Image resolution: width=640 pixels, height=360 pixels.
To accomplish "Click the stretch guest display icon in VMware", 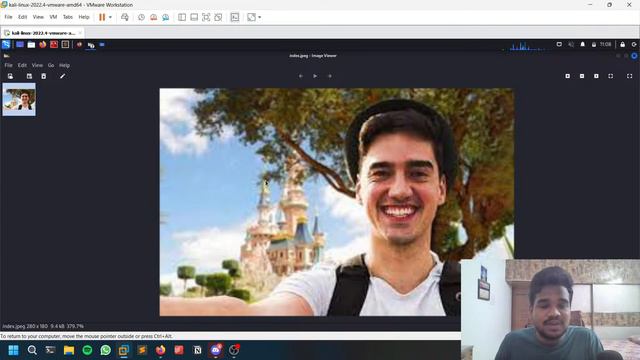I will point(251,17).
